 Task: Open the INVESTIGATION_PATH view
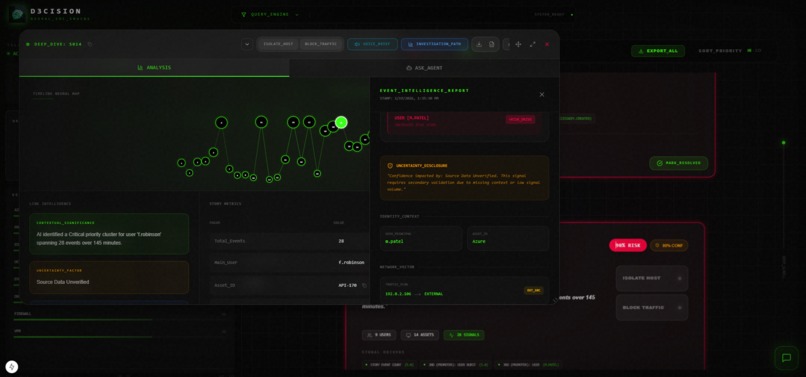434,44
